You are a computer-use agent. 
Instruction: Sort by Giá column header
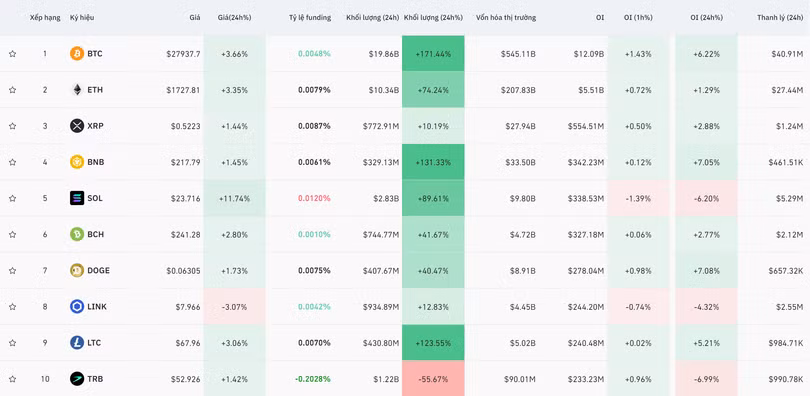(195, 18)
